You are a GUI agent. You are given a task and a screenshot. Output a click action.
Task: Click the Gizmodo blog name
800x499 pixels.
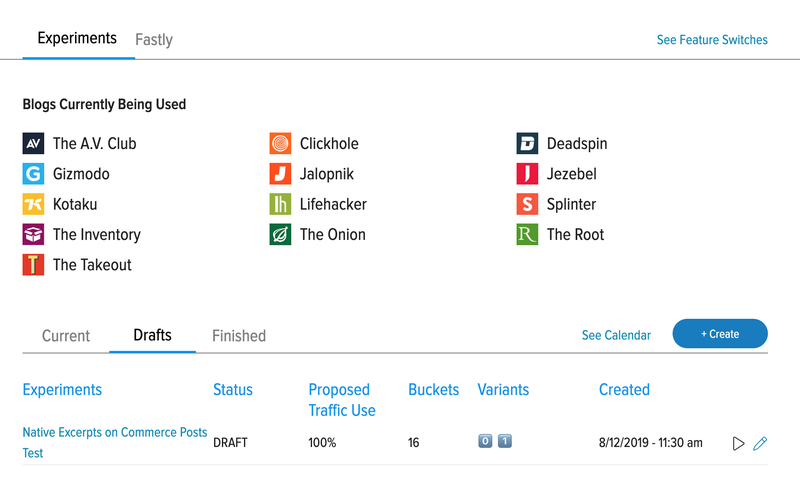pos(81,174)
